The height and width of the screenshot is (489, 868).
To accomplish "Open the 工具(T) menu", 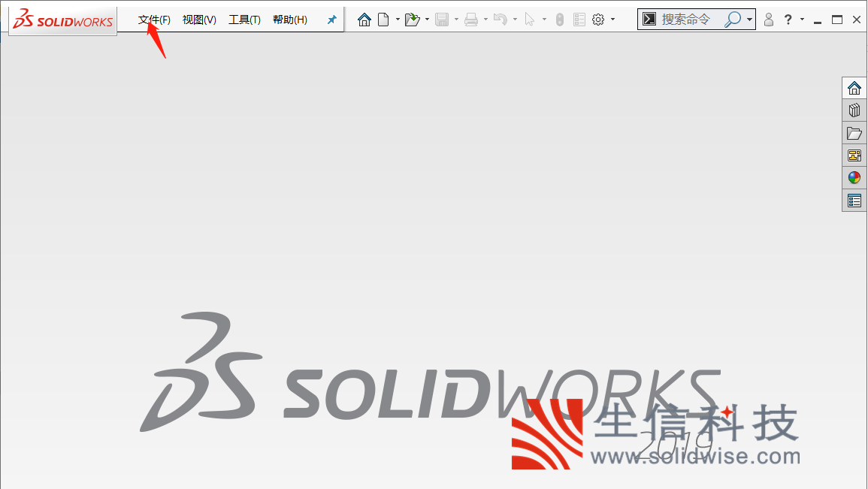I will (245, 20).
